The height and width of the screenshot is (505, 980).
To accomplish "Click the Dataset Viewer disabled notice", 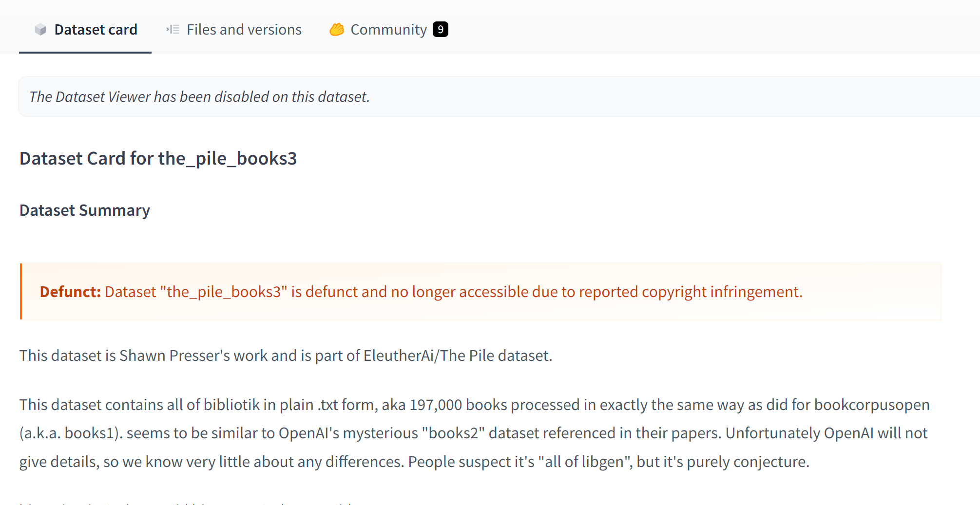I will (x=199, y=96).
